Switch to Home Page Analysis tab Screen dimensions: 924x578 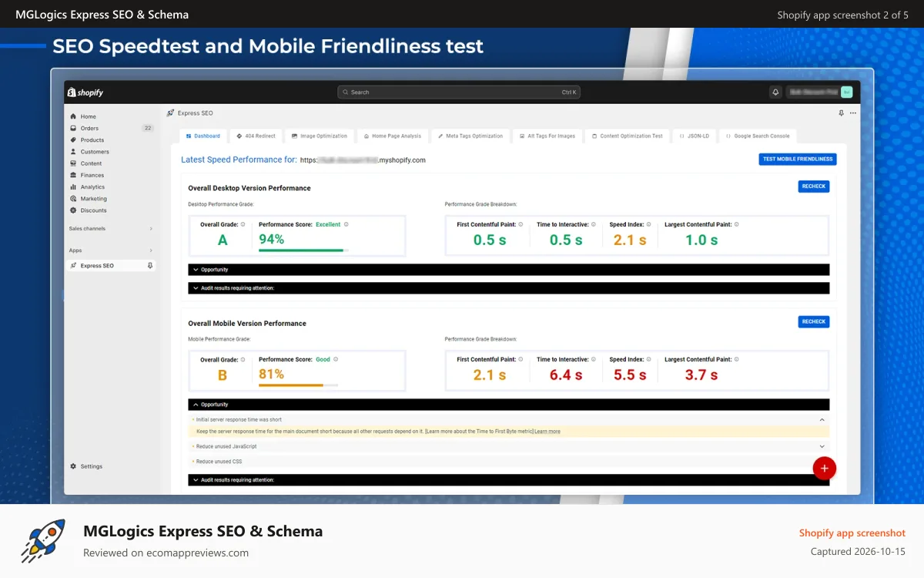click(393, 136)
